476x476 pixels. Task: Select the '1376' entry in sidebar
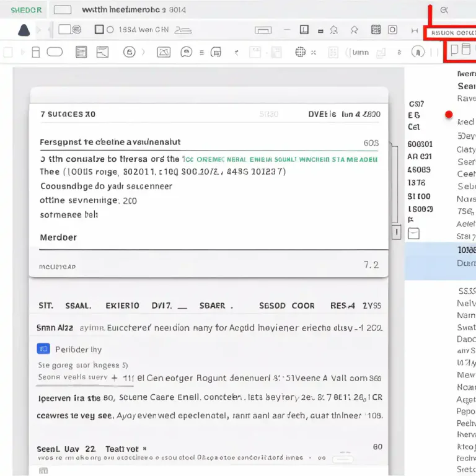pos(416,183)
